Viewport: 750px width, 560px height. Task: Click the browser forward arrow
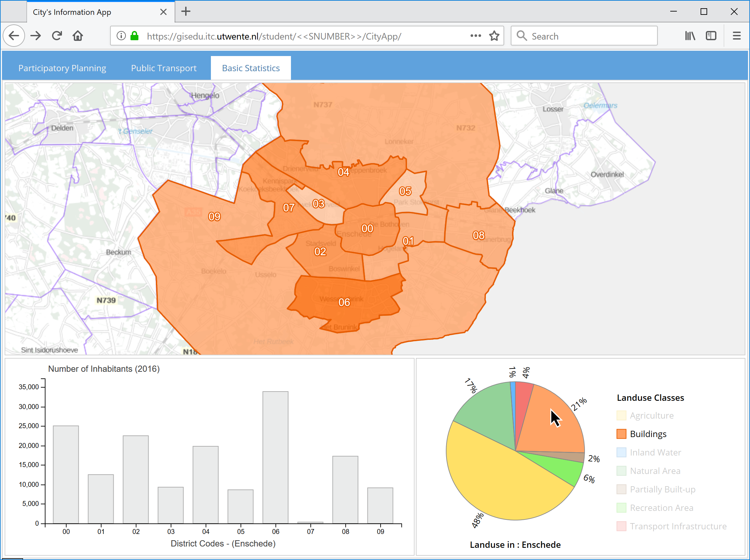click(x=36, y=36)
